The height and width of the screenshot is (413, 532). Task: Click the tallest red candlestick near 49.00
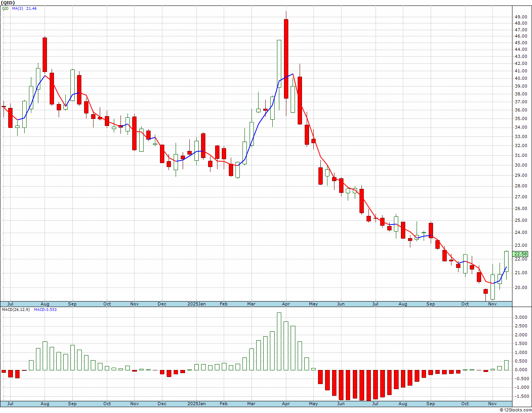[x=286, y=59]
